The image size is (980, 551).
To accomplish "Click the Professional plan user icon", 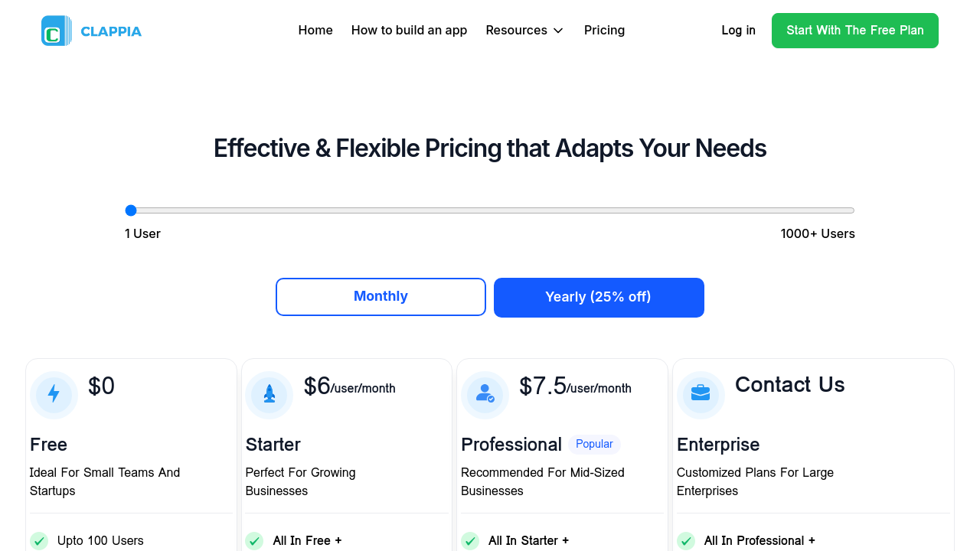I will click(485, 394).
